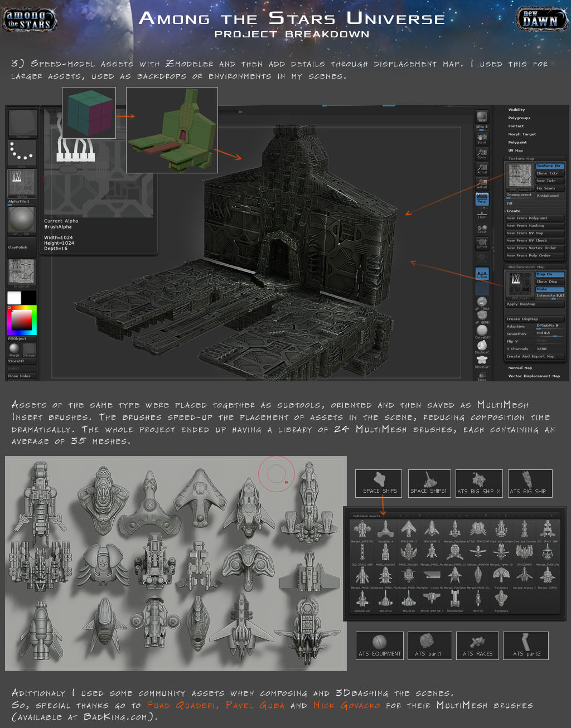Expand the Normal Map subpalette
Screen dimensions: 571x728
[520, 368]
